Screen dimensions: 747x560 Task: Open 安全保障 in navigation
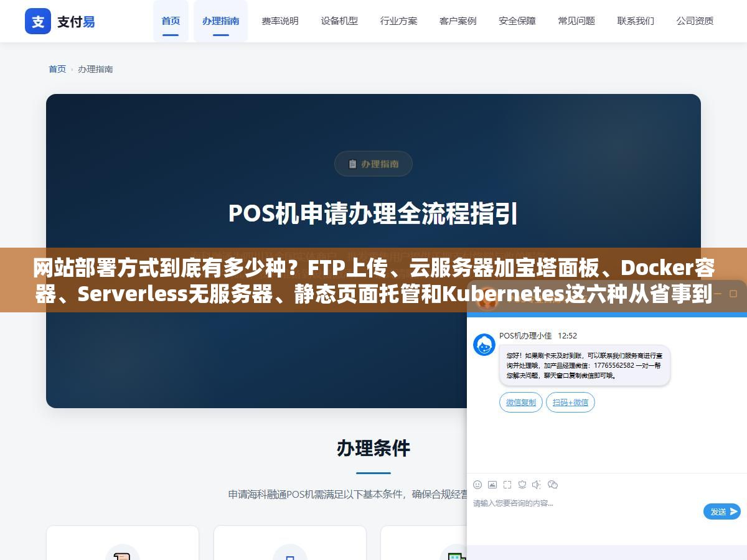517,21
